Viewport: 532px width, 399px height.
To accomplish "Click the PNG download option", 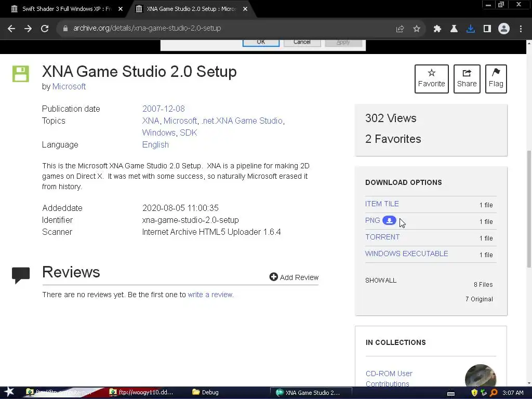I will [373, 220].
